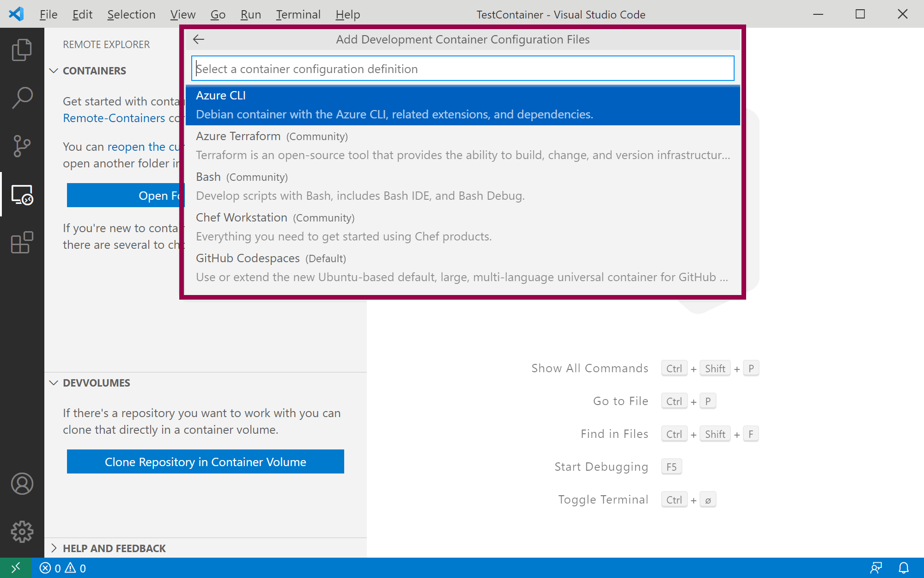Click the green remote indicator in status bar
The image size is (924, 578).
point(15,568)
